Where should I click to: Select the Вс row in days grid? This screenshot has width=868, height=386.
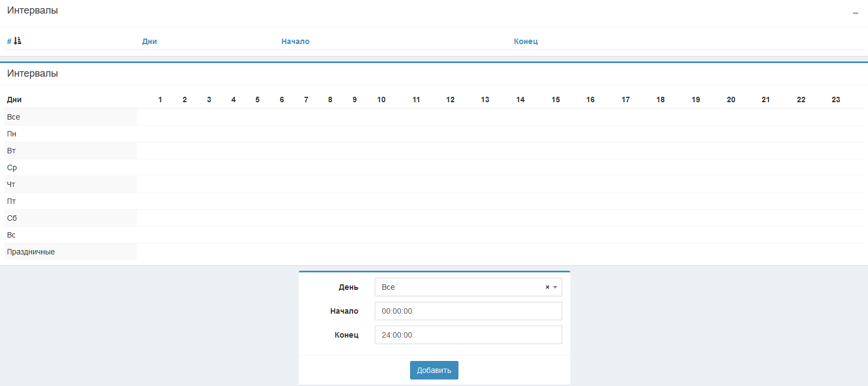(x=11, y=235)
